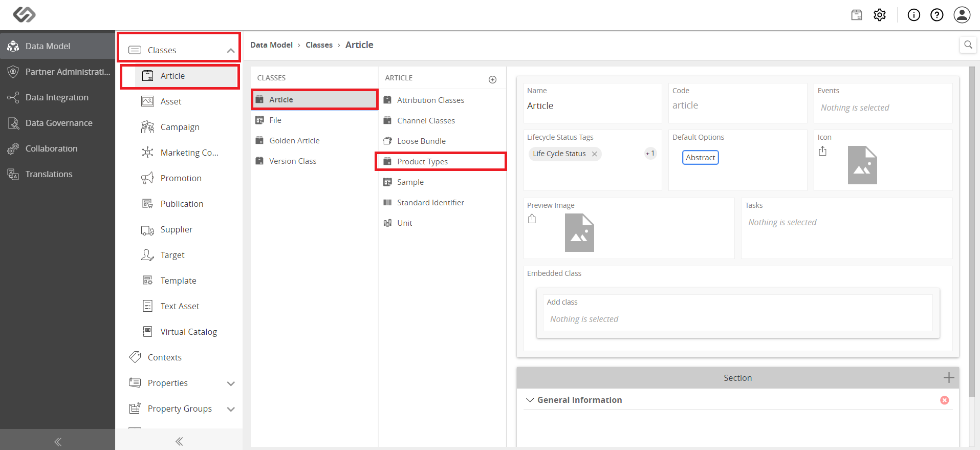Collapse the secondary navigation panel
The width and height of the screenshot is (980, 450).
coord(179,441)
